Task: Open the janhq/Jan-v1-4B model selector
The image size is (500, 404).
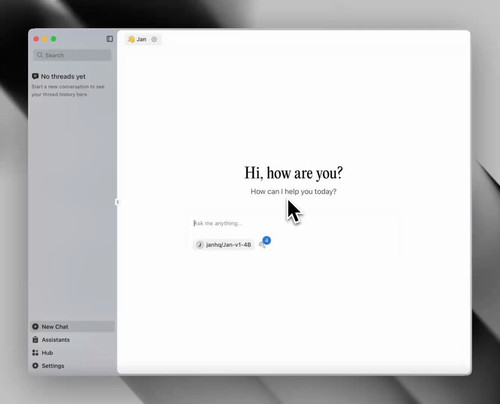Action: [224, 245]
